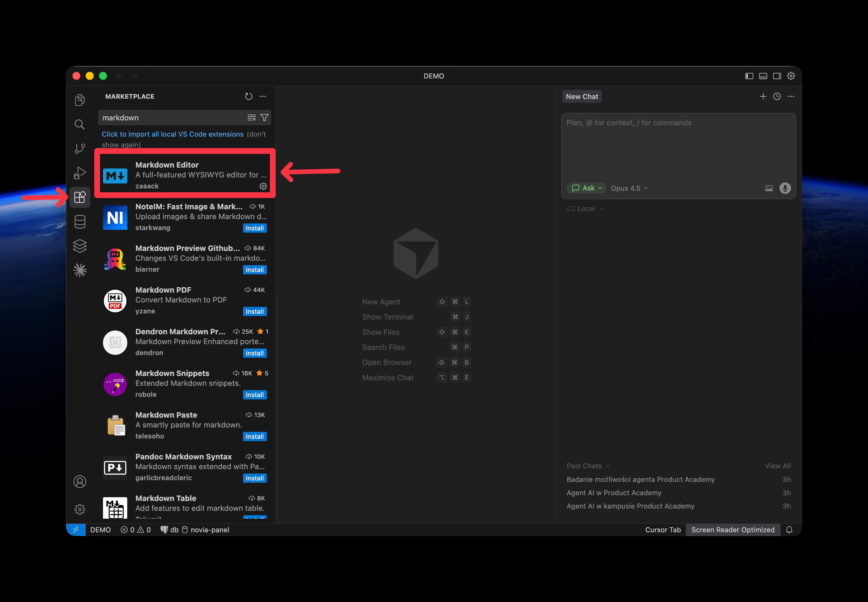Open the Ask mode dropdown

586,188
